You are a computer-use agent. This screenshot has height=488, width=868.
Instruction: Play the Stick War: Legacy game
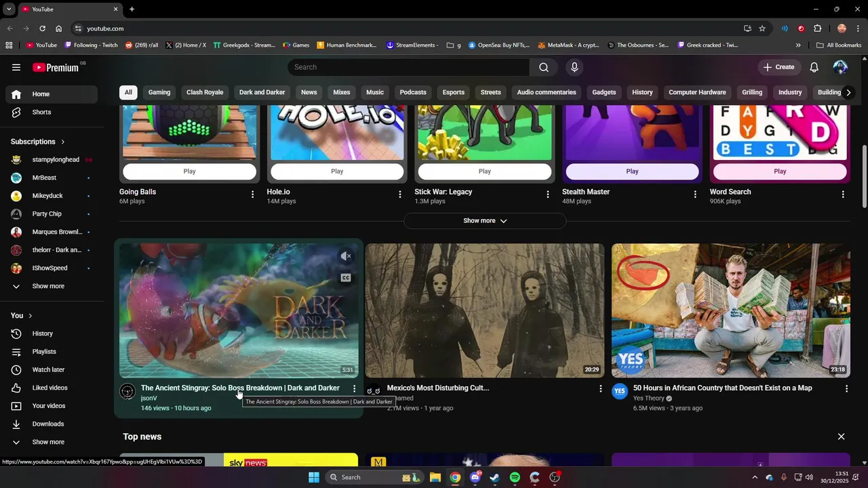(x=485, y=171)
